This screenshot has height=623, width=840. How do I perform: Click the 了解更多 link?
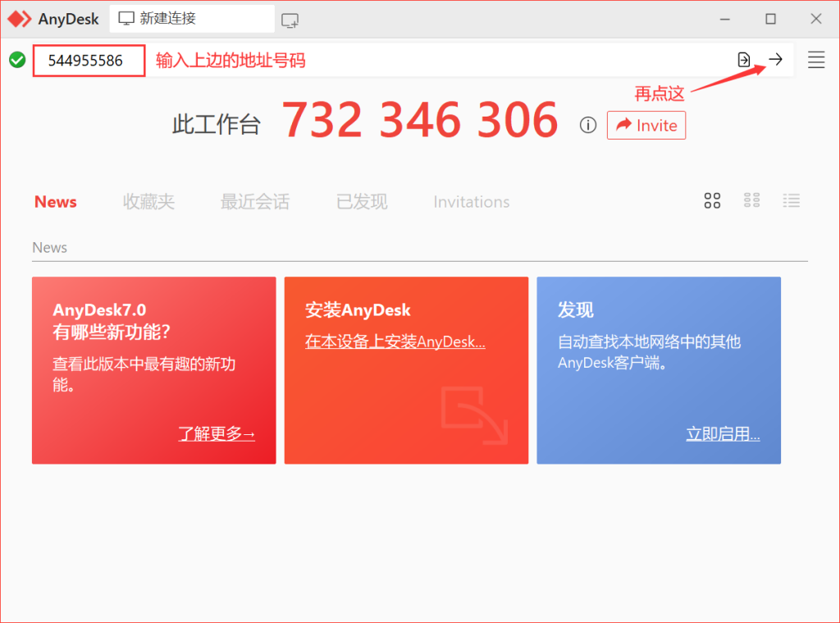click(217, 433)
